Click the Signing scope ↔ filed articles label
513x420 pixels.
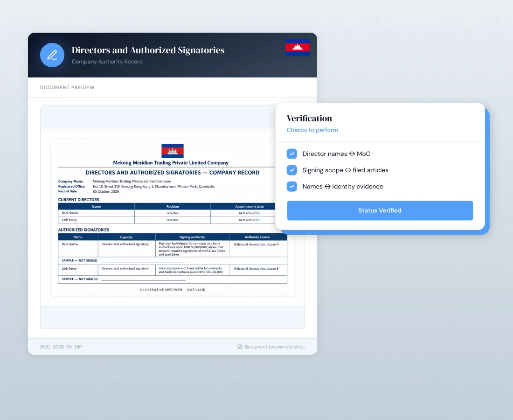345,170
